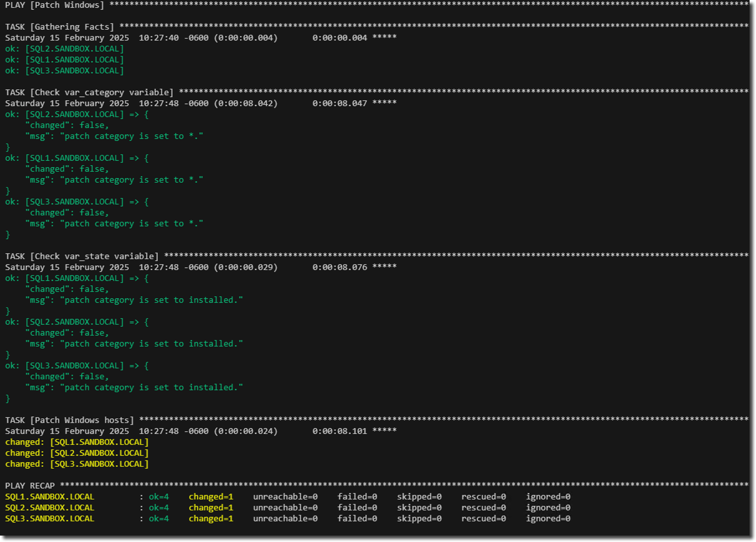Click ok: [SQL1.SANDBOX.LOCAL] => { under var_state
The width and height of the screenshot is (756, 542).
click(x=77, y=278)
